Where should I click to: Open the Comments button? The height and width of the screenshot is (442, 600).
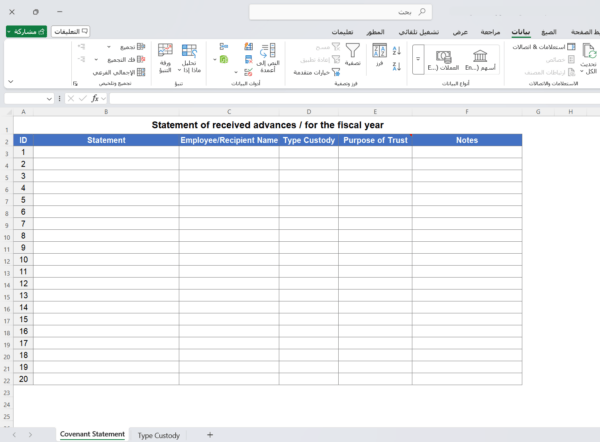coord(70,32)
